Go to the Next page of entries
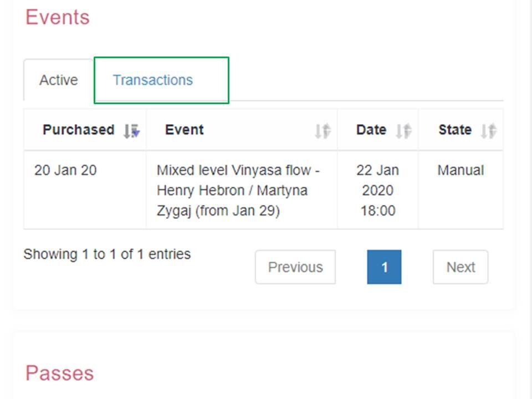 [460, 267]
